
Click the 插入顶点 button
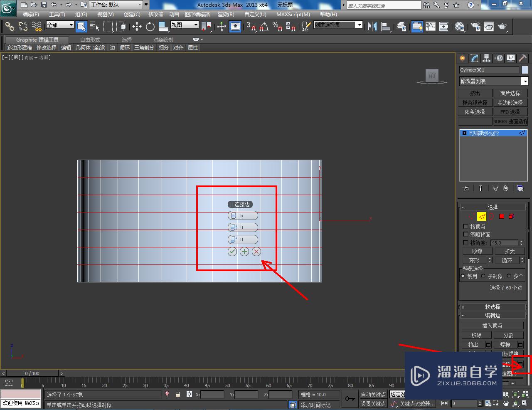click(492, 326)
